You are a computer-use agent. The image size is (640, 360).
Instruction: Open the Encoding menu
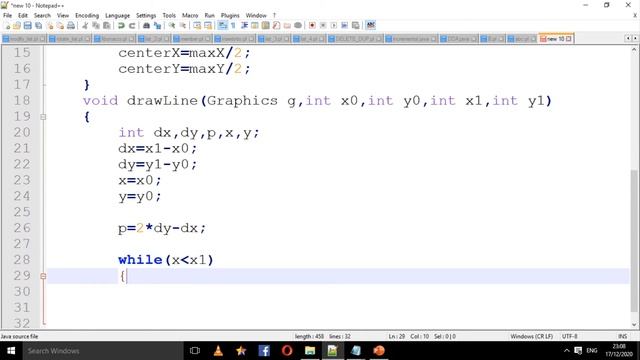pos(87,16)
